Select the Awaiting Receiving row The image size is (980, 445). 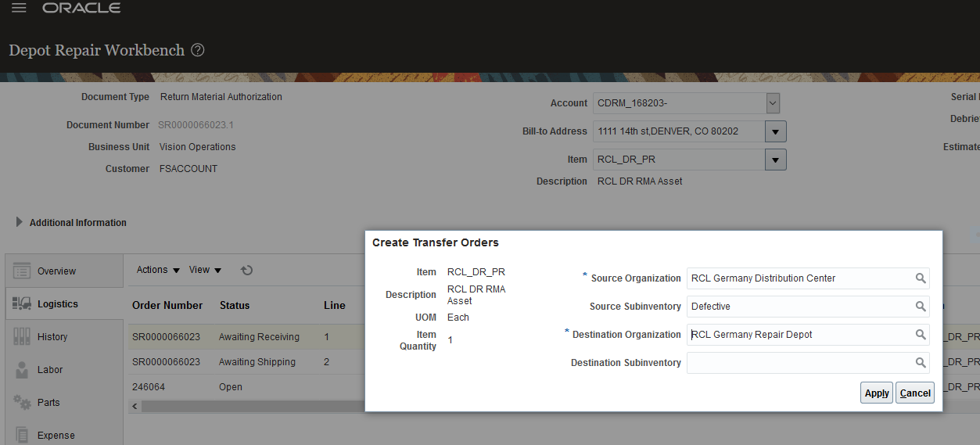246,337
